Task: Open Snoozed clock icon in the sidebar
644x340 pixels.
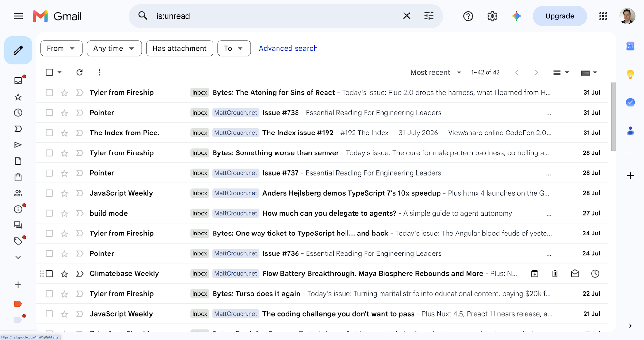Action: (18, 113)
